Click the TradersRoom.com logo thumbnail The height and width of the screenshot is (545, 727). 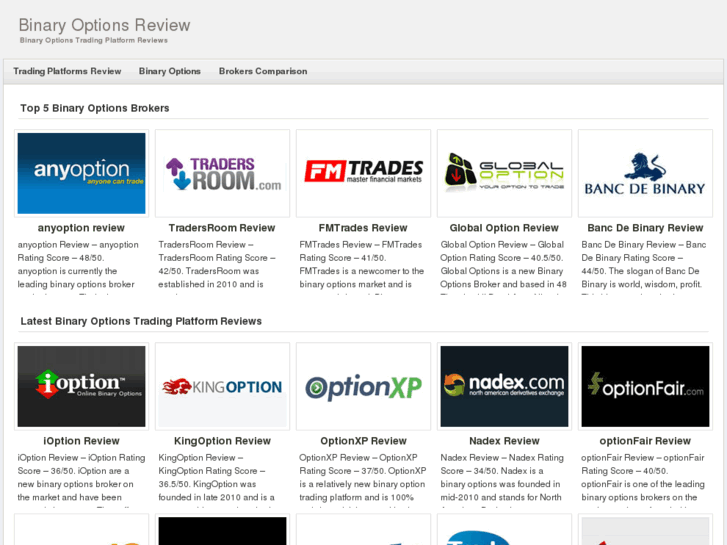pos(223,173)
